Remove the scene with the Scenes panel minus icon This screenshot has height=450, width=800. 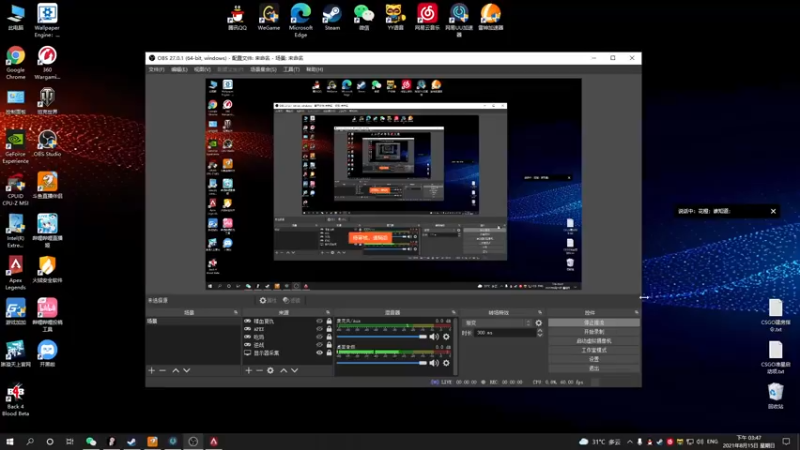163,370
